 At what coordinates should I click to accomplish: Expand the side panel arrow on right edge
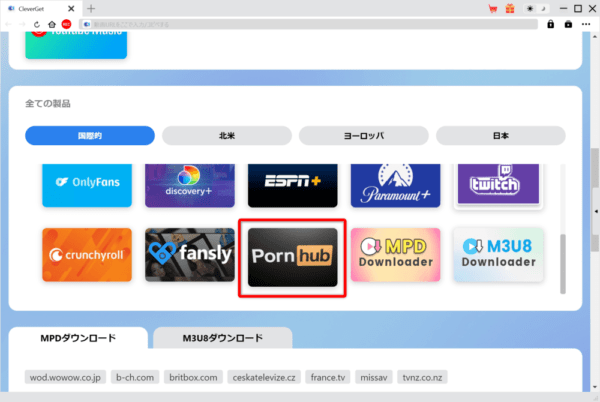596,211
